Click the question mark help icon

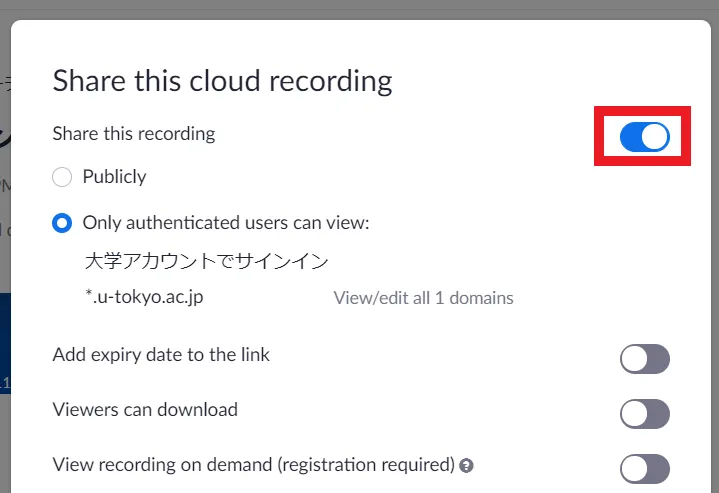pos(466,466)
